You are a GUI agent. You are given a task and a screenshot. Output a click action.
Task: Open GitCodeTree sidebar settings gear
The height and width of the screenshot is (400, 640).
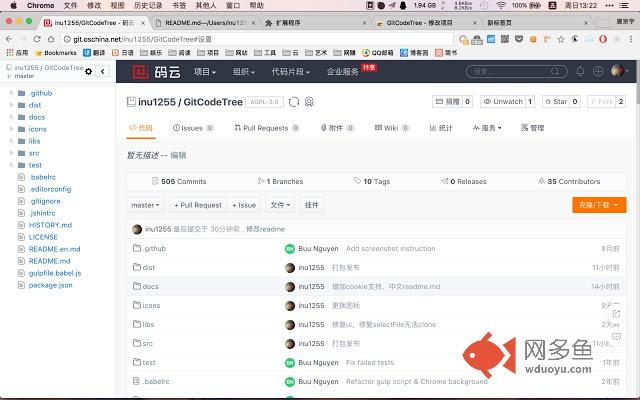point(89,71)
